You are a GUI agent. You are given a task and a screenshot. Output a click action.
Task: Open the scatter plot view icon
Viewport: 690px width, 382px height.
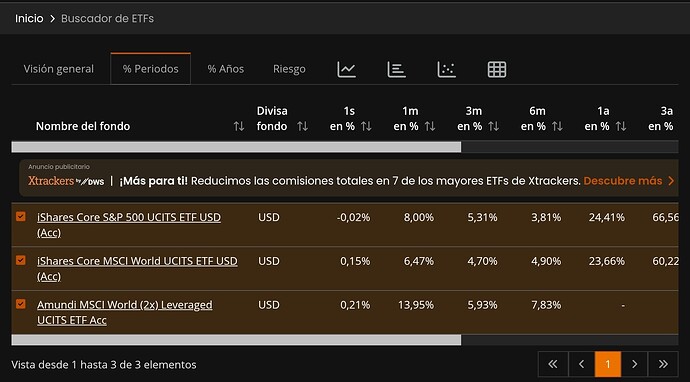446,70
